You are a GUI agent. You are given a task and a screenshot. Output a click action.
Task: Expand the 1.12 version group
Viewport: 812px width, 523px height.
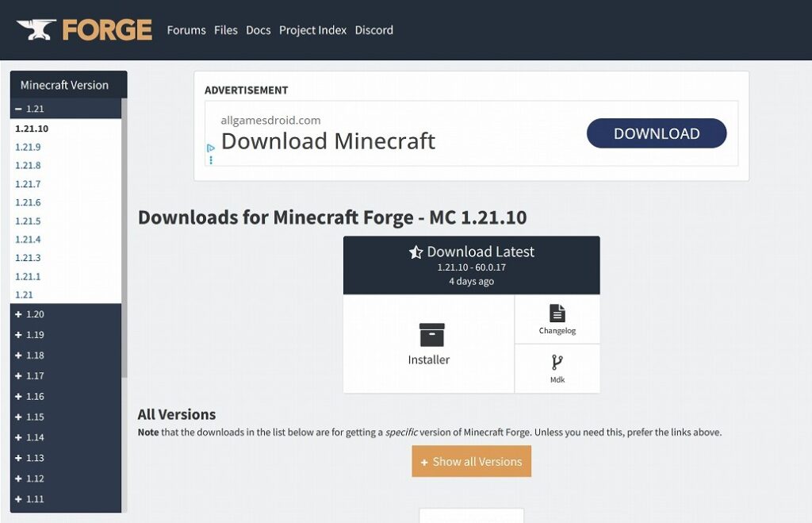tap(19, 479)
